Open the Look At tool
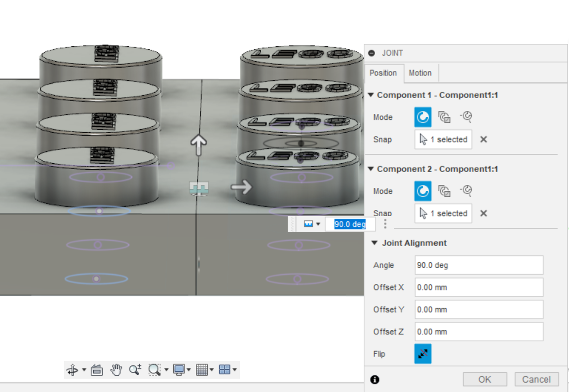 pyautogui.click(x=96, y=369)
